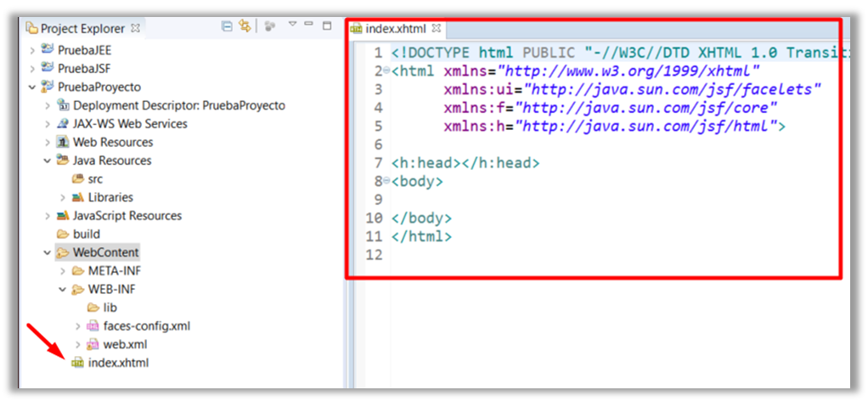Select index.xhtml file in the tree
The image size is (868, 407).
pos(118,363)
